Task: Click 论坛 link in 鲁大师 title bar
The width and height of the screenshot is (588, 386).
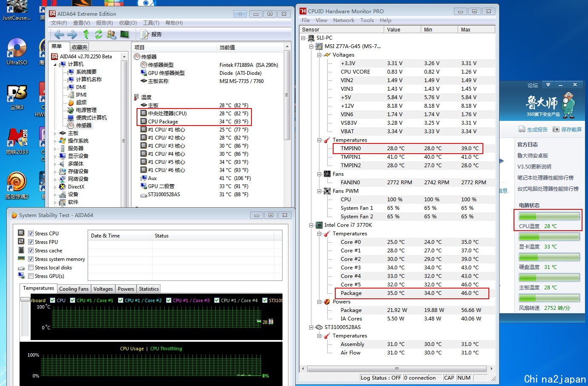Action: [533, 85]
